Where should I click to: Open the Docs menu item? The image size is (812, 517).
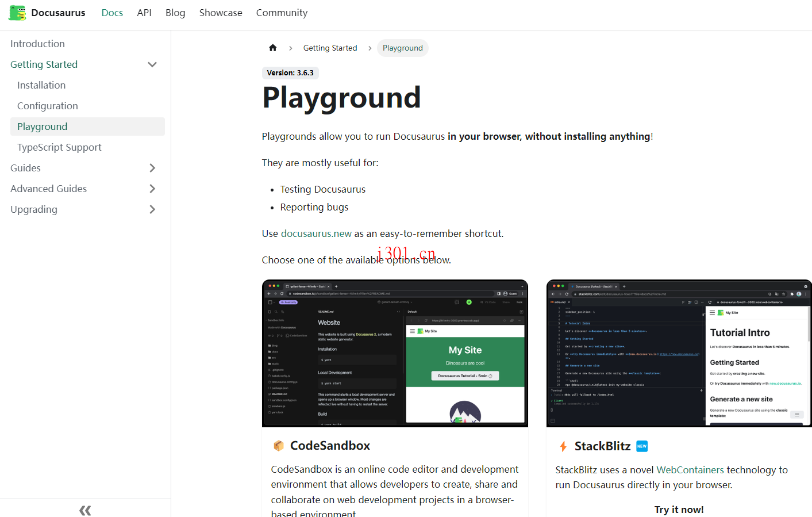point(112,12)
